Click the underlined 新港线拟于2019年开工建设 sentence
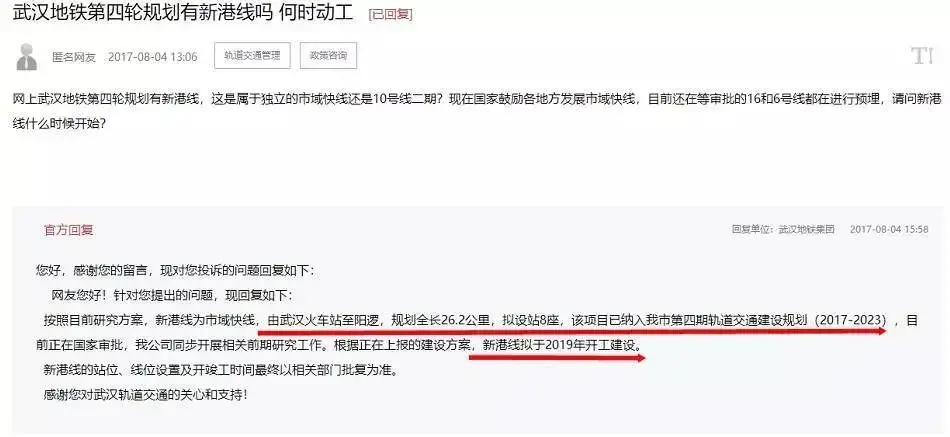The image size is (950, 437). coord(560,345)
